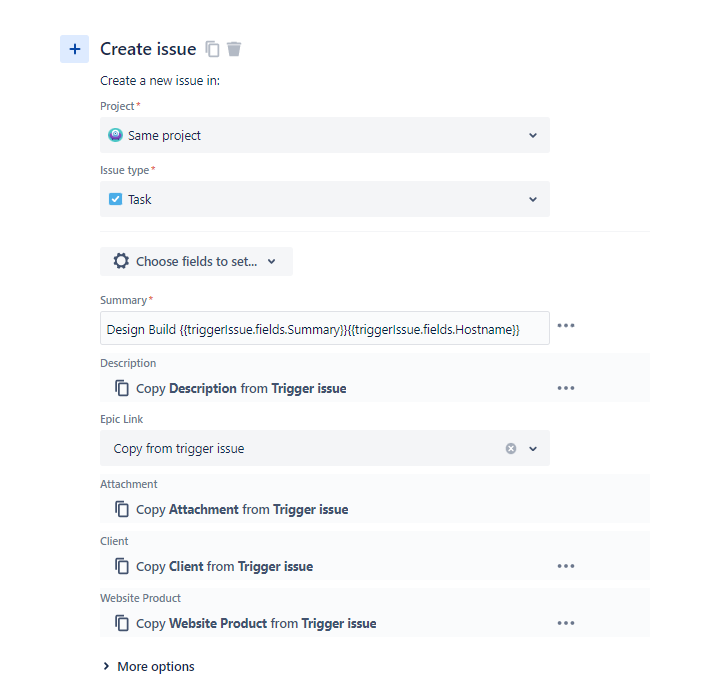Click Copy Website Product from Trigger issue
This screenshot has width=726, height=689.
256,623
